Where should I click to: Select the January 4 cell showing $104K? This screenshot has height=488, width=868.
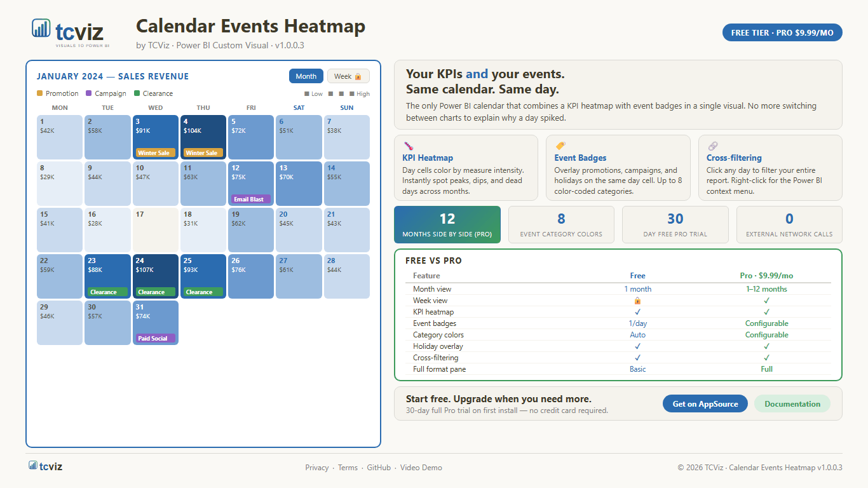pyautogui.click(x=203, y=137)
